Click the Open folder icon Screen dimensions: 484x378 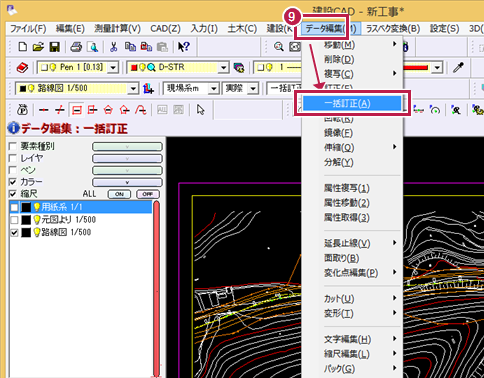pyautogui.click(x=38, y=47)
